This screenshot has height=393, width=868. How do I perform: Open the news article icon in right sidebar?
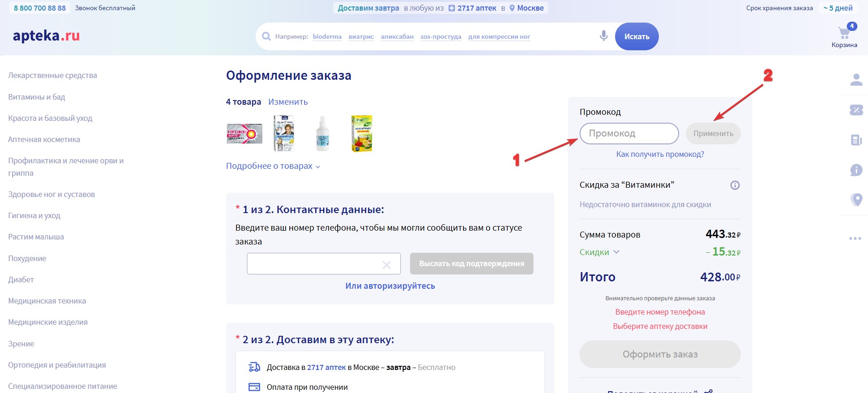(856, 140)
